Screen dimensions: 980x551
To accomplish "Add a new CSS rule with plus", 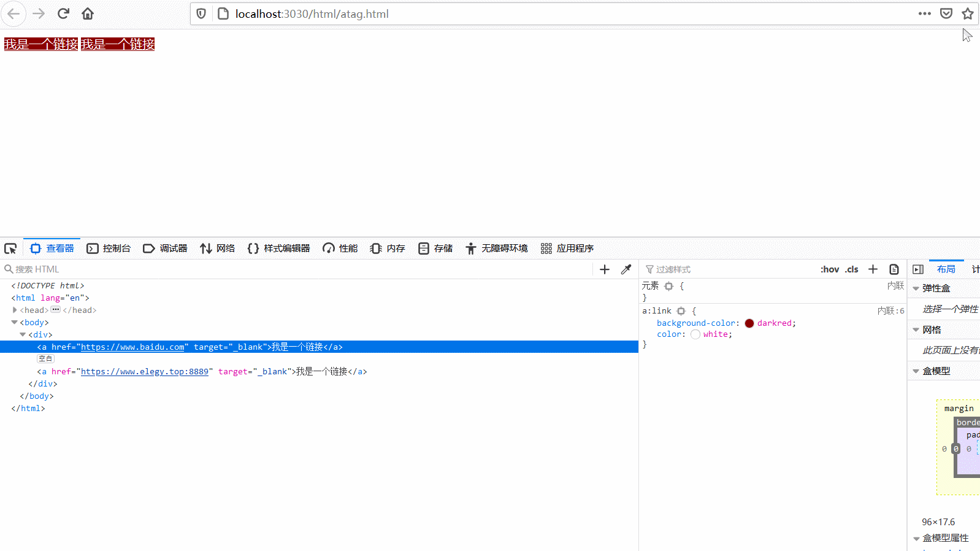I will (873, 269).
